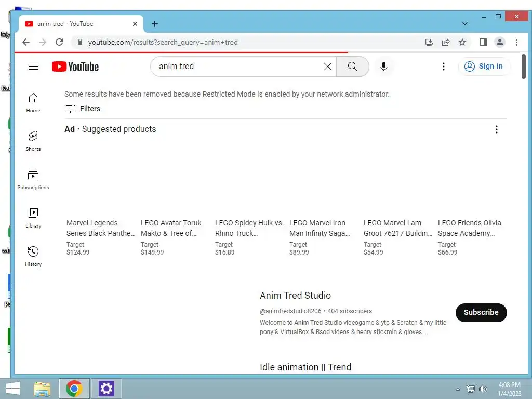Screen dimensions: 532x399
Task: Click the $124.99 price
Action: (x=78, y=252)
